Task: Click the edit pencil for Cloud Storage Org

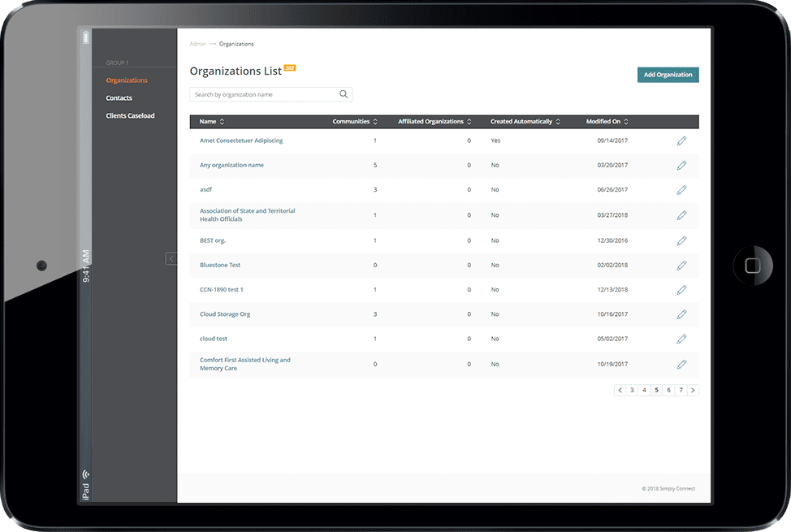Action: (681, 314)
